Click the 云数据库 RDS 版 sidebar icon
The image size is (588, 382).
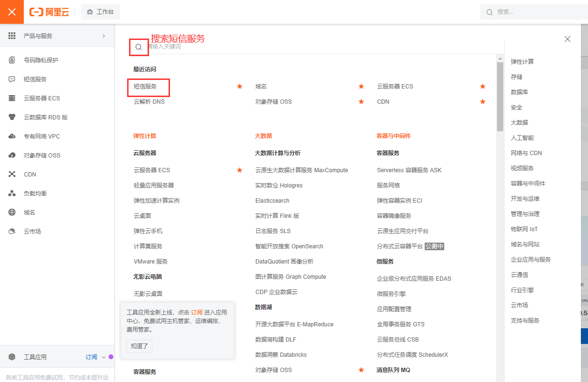12,118
